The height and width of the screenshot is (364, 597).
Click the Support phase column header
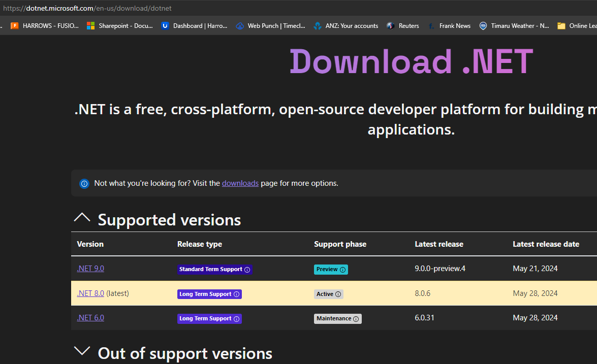point(340,244)
